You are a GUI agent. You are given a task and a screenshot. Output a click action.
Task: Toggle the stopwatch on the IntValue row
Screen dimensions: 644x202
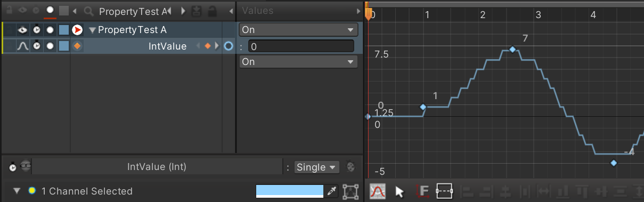click(37, 46)
